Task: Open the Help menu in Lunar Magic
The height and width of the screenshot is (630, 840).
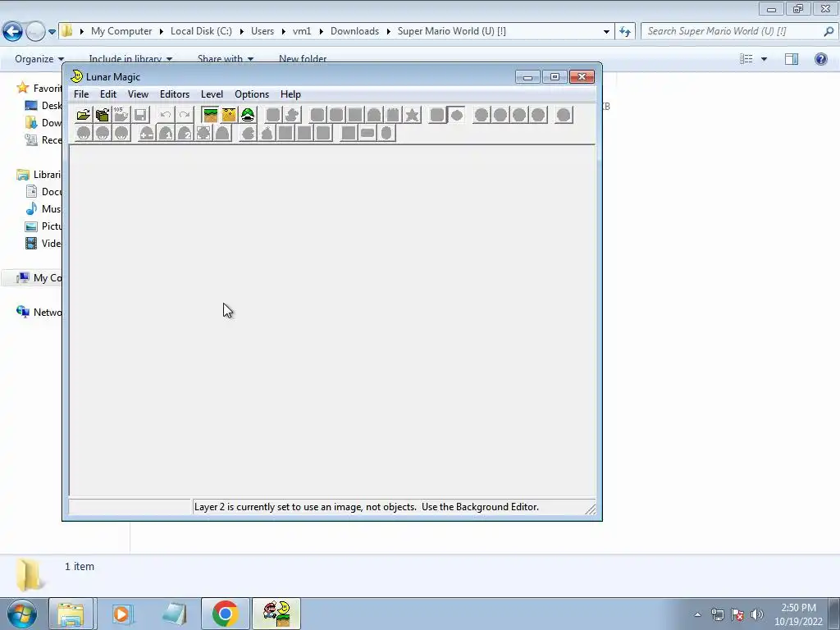Action: (290, 94)
